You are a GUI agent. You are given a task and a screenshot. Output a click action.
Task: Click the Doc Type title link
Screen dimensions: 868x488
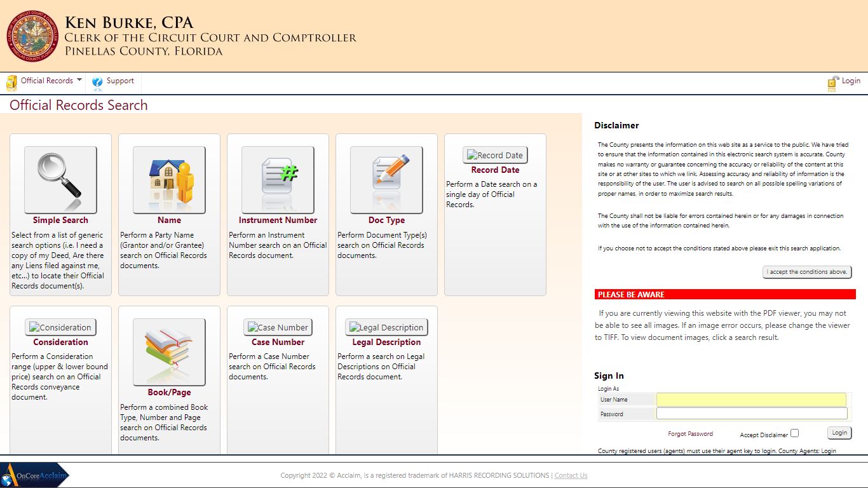point(386,220)
